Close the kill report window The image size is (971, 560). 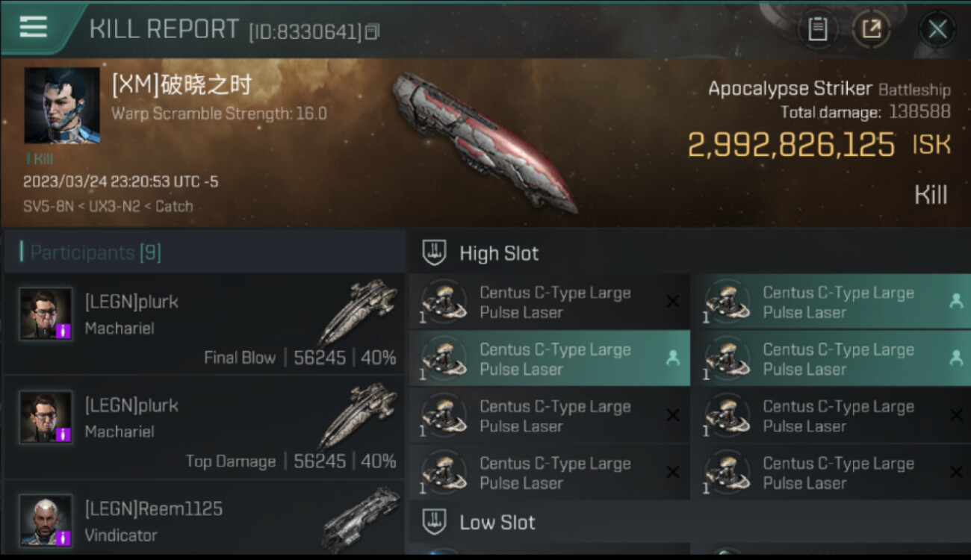[937, 30]
